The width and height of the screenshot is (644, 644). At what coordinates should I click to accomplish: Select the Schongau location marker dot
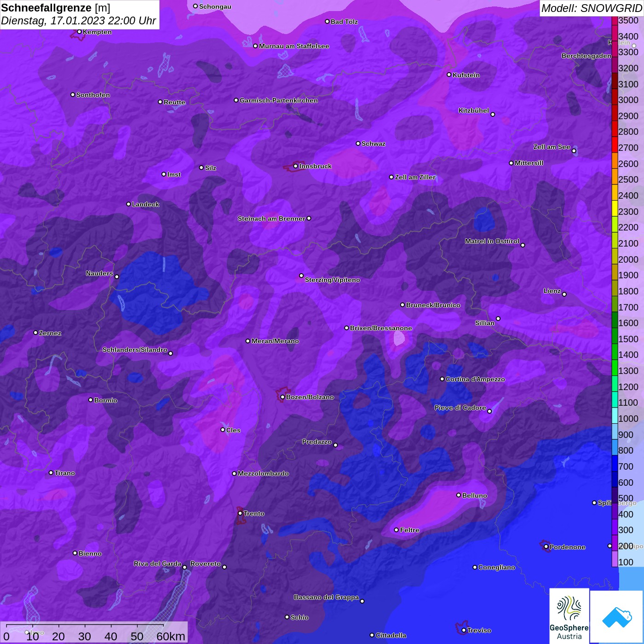click(195, 6)
